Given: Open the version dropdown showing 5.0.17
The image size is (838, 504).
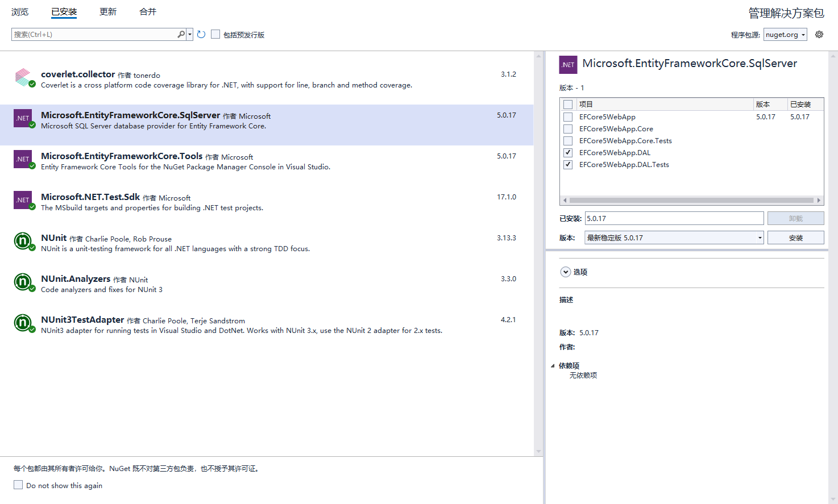Looking at the screenshot, I should pos(674,238).
